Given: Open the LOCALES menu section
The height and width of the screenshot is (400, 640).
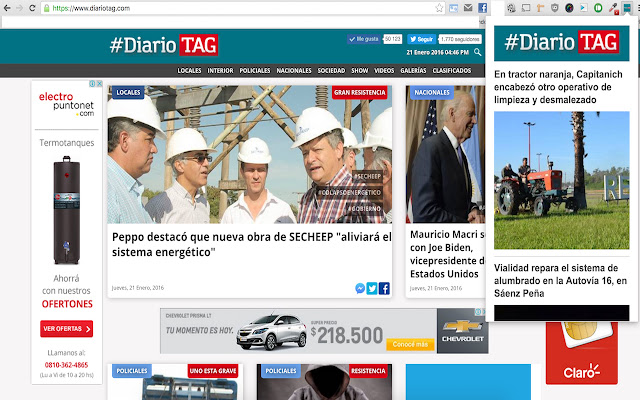Looking at the screenshot, I should (x=189, y=71).
